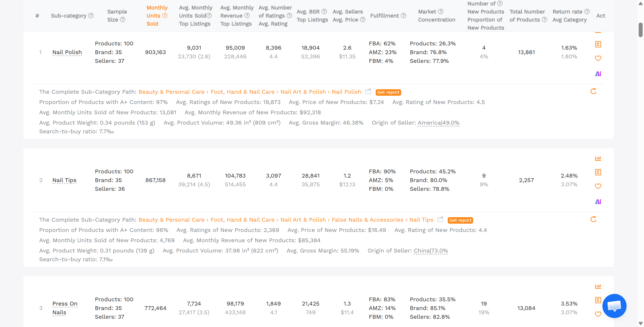
Task: Open the sales trend chart for Nail Tips
Action: pyautogui.click(x=598, y=158)
